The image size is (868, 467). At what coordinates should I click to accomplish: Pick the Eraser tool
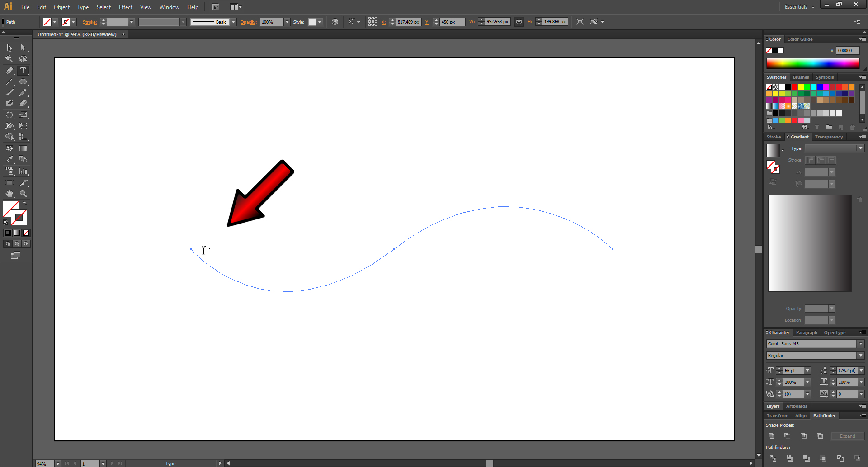(23, 103)
